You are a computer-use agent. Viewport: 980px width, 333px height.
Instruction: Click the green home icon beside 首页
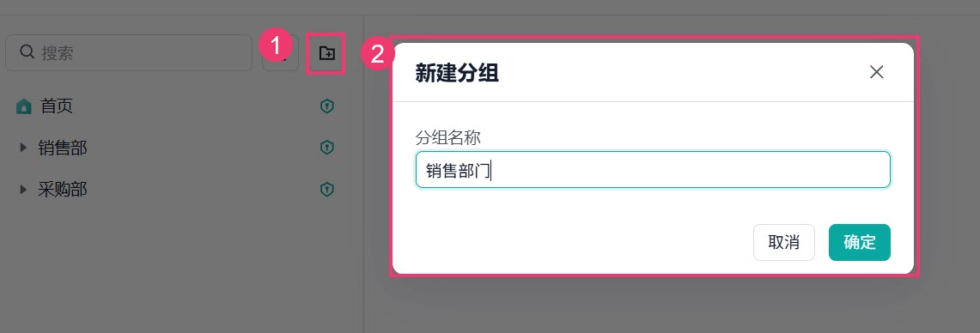click(x=23, y=106)
